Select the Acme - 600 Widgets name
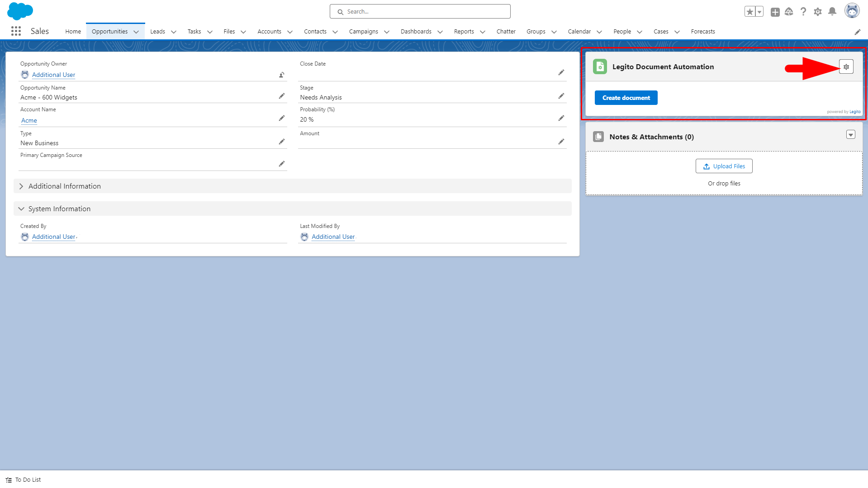Viewport: 868px width, 488px height. (x=49, y=97)
